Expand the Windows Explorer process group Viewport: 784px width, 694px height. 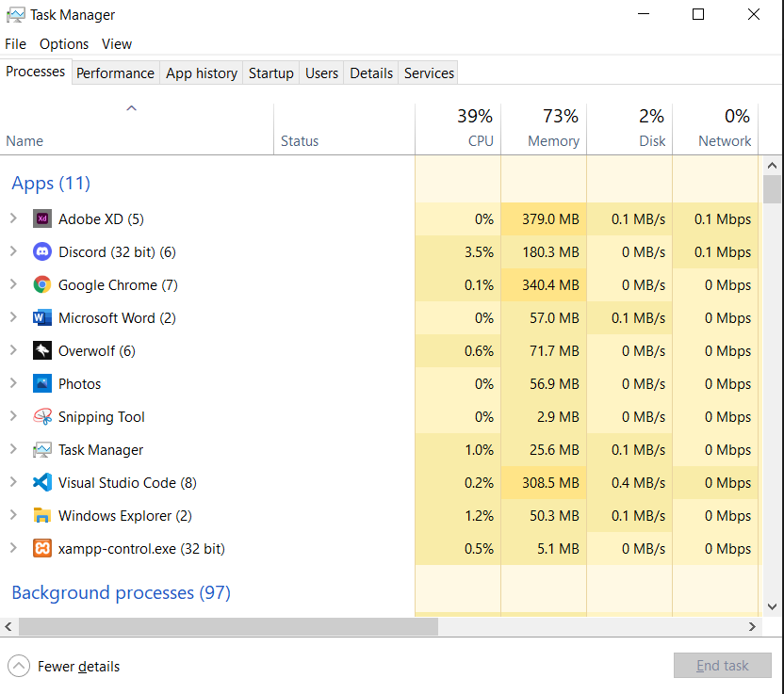[x=13, y=516]
